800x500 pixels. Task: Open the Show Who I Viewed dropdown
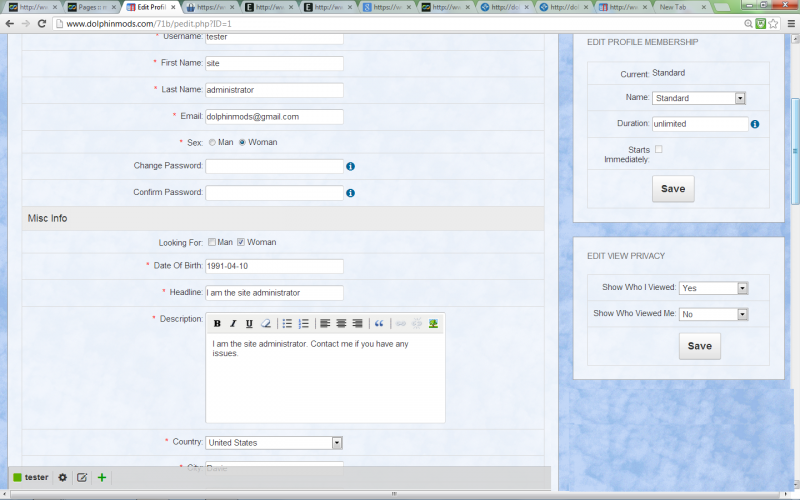[713, 288]
